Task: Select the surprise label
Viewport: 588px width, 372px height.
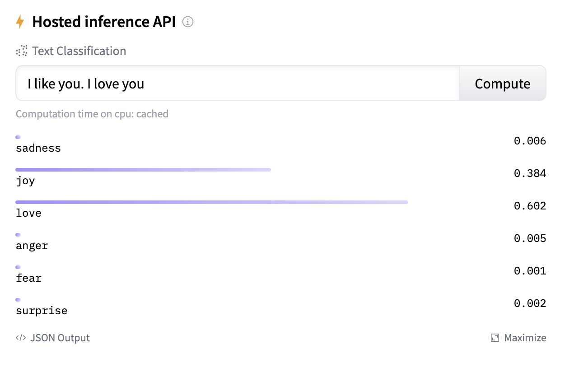Action: [42, 311]
